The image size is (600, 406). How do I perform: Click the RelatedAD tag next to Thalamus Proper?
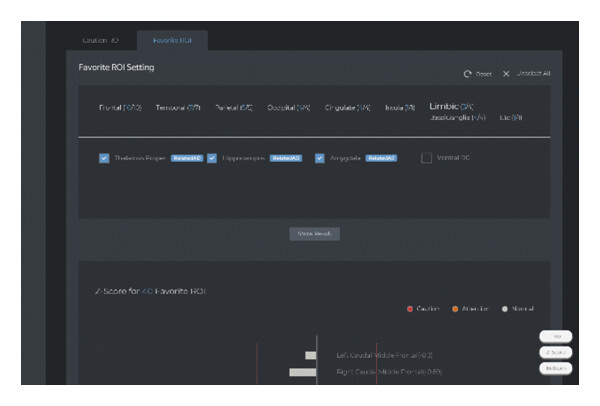tap(187, 158)
